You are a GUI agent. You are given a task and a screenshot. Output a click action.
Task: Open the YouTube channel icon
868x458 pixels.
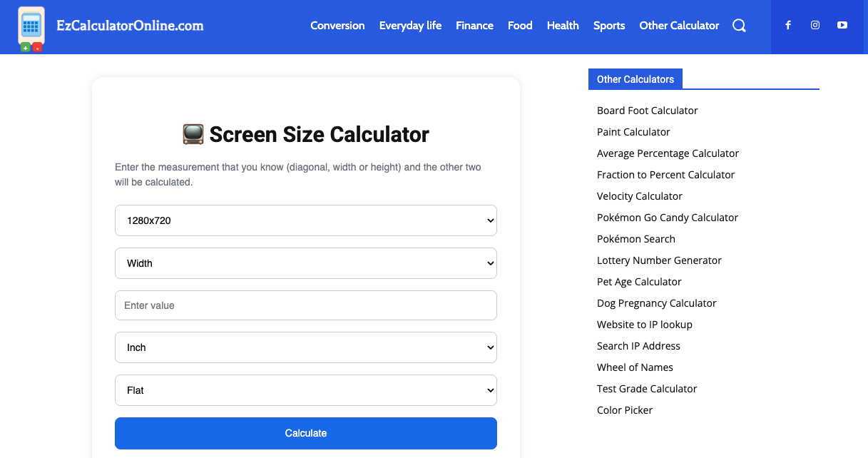pyautogui.click(x=842, y=24)
